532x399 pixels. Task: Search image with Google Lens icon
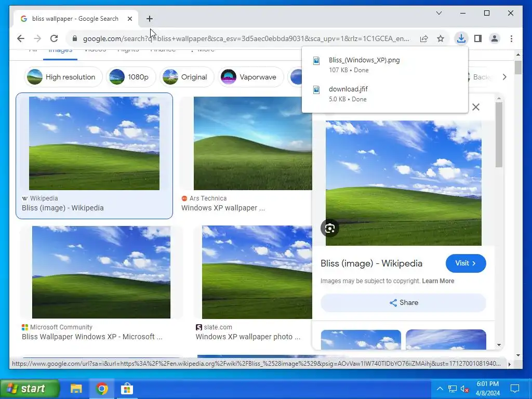coord(330,229)
